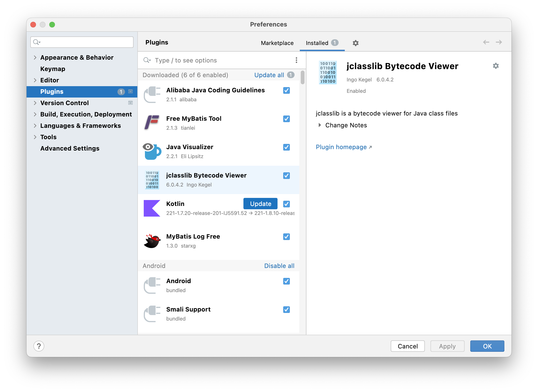
Task: Select the Java Visualizer plugin name
Action: point(190,147)
